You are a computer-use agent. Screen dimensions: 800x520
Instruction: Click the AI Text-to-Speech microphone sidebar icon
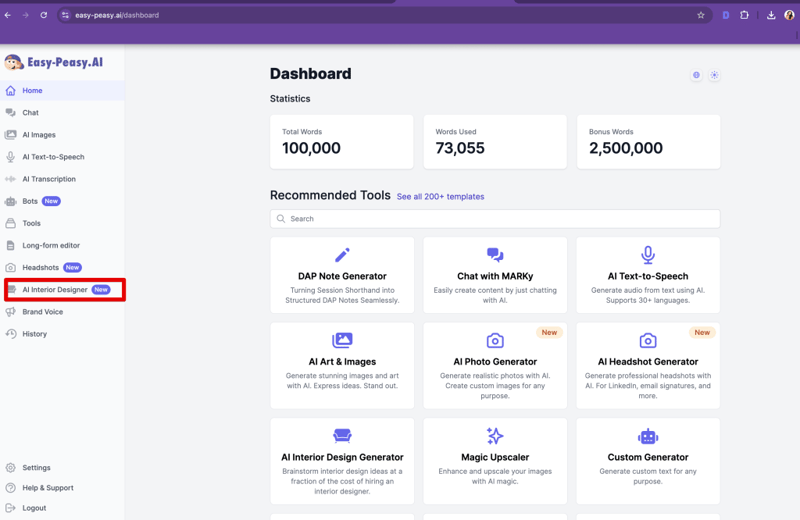pos(11,157)
